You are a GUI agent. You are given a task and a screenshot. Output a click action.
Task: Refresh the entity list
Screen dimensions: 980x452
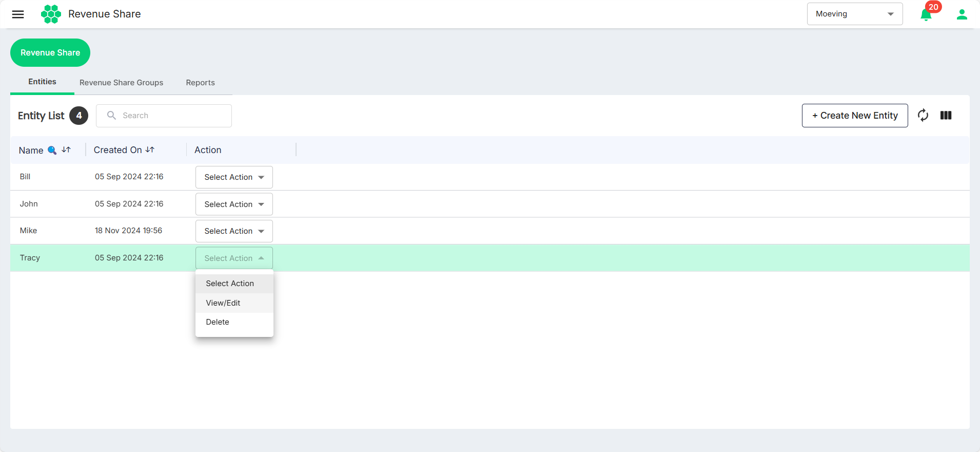(923, 116)
